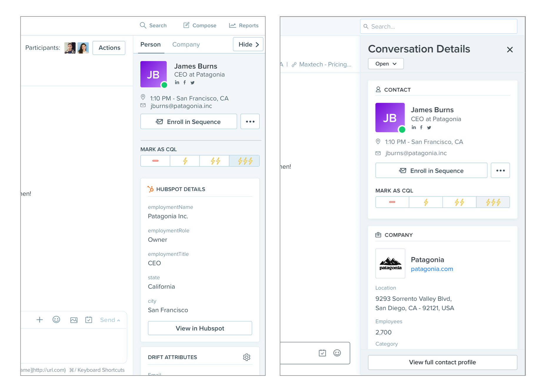Open more options menu in left Person panel
The height and width of the screenshot is (392, 546).
[x=250, y=121]
